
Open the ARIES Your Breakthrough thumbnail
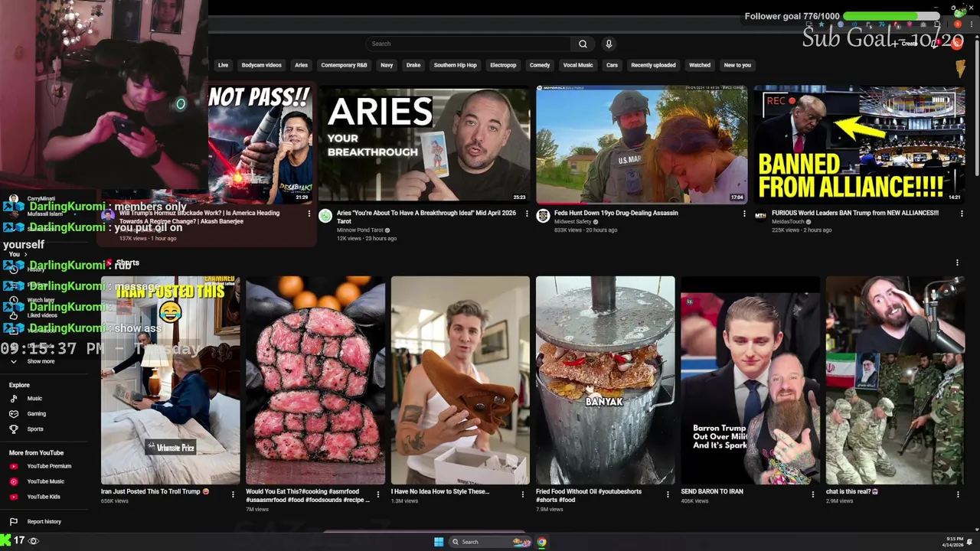424,145
